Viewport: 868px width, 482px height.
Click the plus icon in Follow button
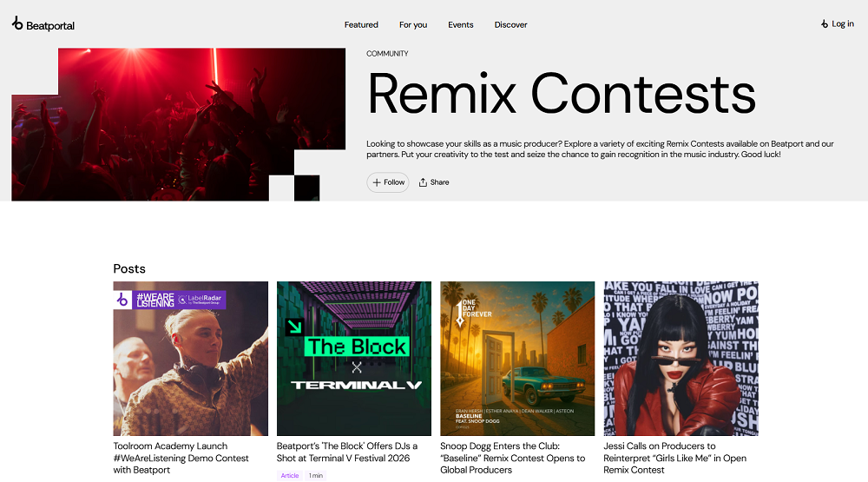pyautogui.click(x=377, y=182)
